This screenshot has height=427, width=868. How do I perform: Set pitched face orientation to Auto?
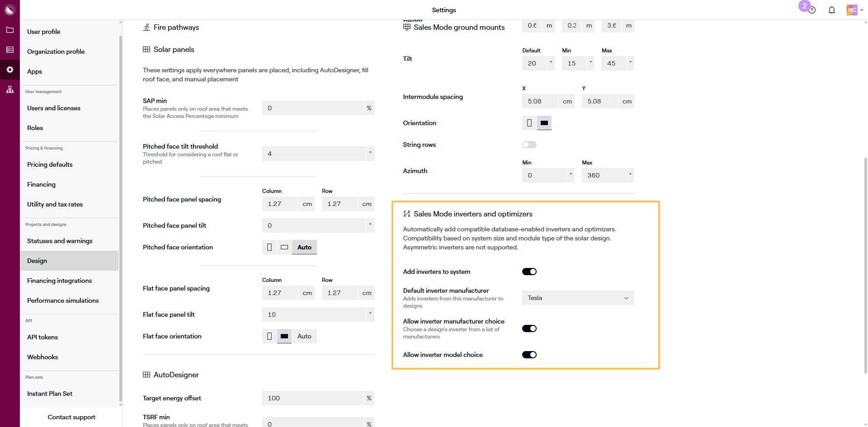tap(304, 247)
